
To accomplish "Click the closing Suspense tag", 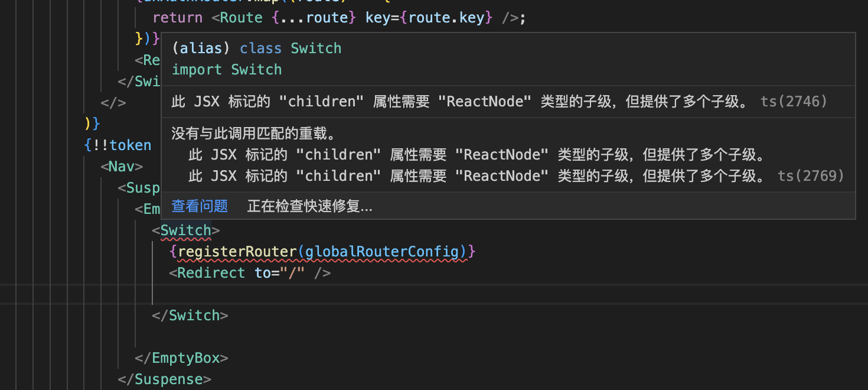I will click(x=164, y=379).
